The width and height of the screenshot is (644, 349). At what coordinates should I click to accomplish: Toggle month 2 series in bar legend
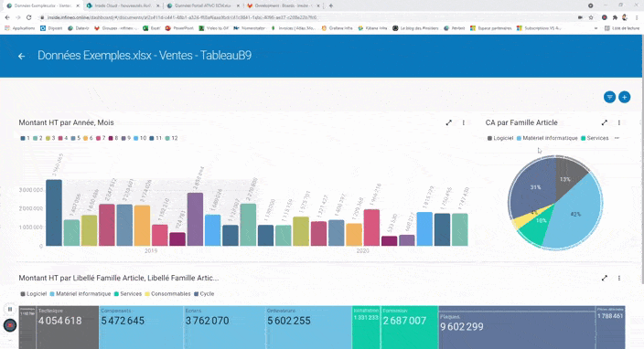pyautogui.click(x=38, y=138)
